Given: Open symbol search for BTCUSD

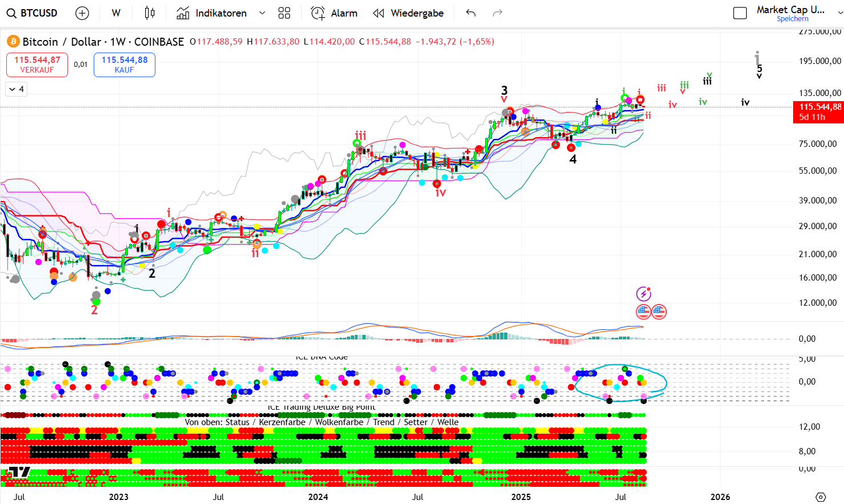Looking at the screenshot, I should point(33,13).
